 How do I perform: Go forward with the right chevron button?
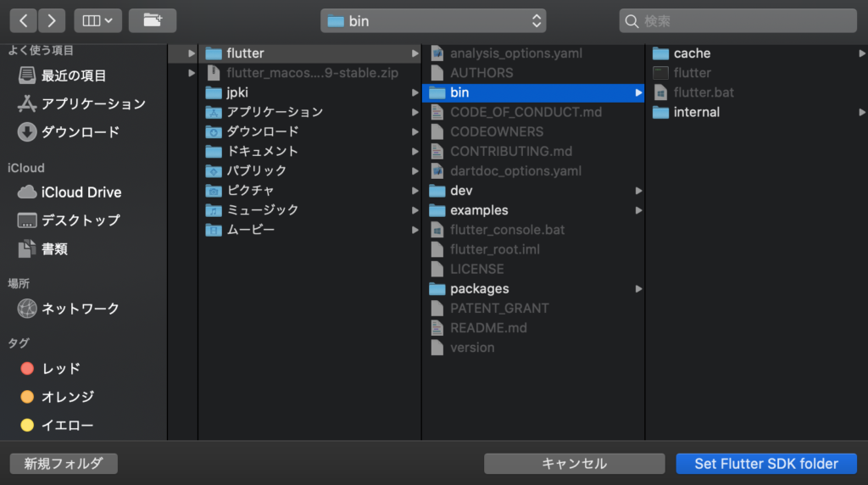click(x=52, y=21)
